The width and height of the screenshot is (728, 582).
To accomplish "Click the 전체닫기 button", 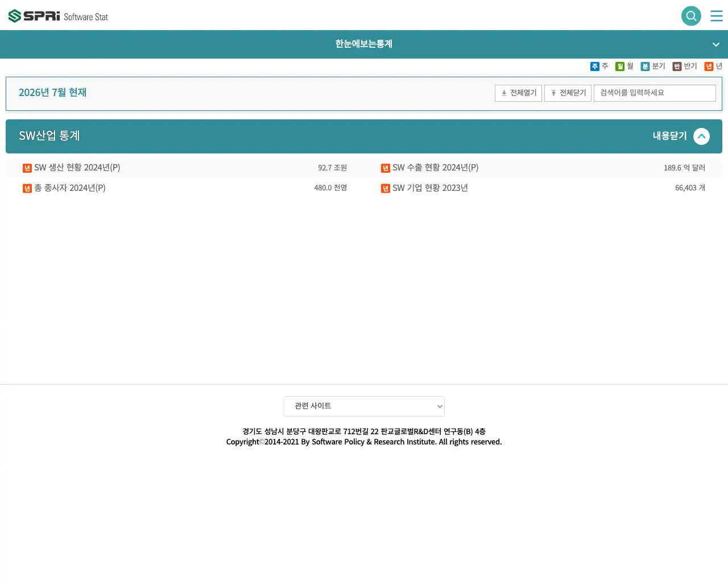I will 568,93.
